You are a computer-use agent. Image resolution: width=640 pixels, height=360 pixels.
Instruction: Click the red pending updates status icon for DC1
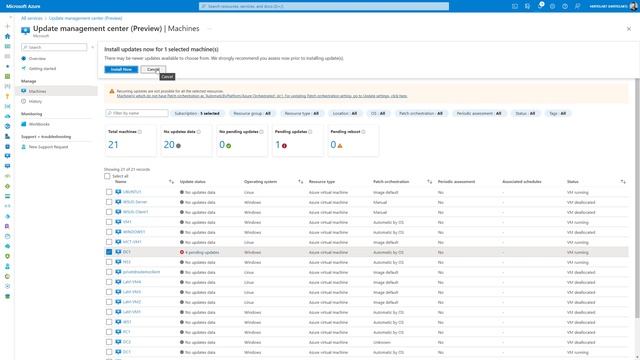click(x=182, y=252)
